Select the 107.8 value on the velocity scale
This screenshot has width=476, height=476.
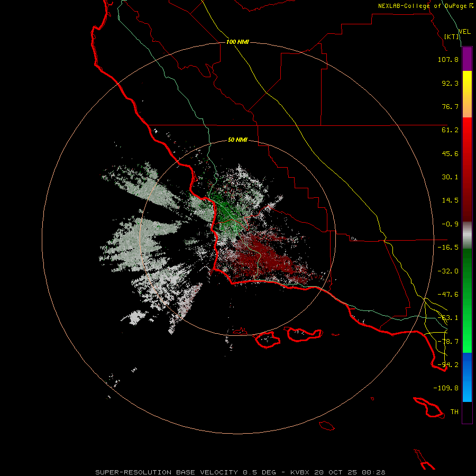pyautogui.click(x=448, y=59)
